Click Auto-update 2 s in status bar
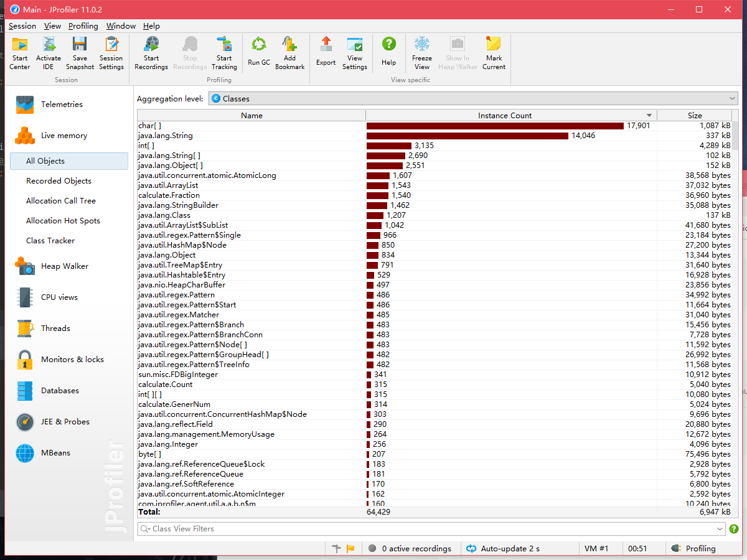Image resolution: width=747 pixels, height=560 pixels. coord(503,549)
